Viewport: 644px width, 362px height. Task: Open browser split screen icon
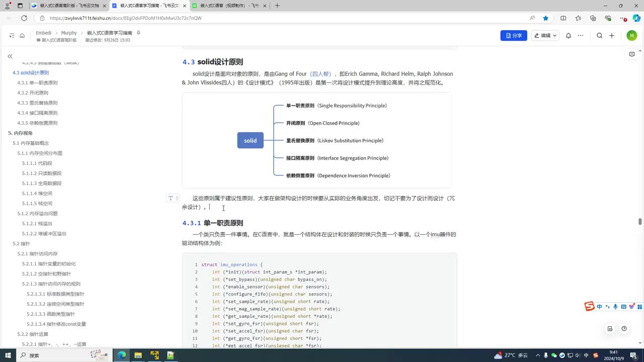(x=563, y=18)
